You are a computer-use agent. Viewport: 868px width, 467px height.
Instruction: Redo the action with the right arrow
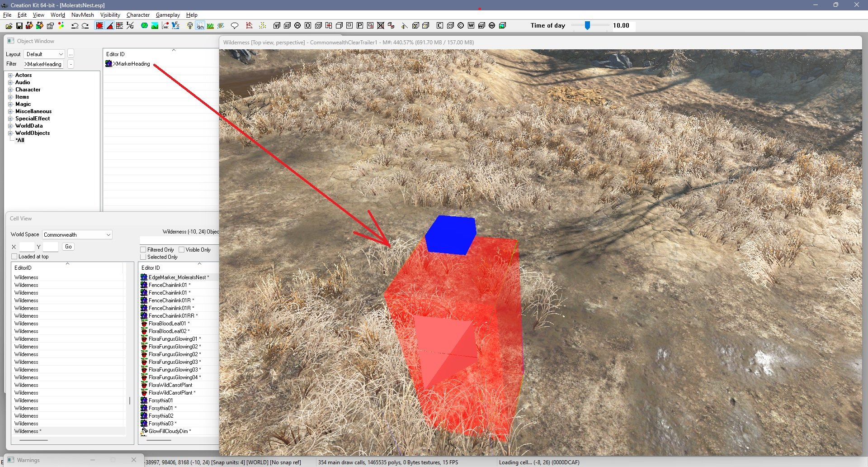(85, 26)
